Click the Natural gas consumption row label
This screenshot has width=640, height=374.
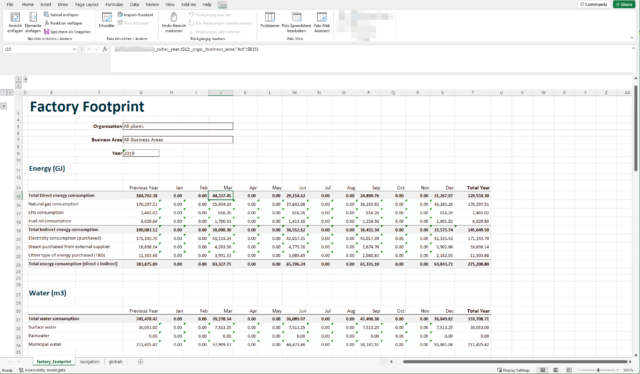[x=53, y=204]
